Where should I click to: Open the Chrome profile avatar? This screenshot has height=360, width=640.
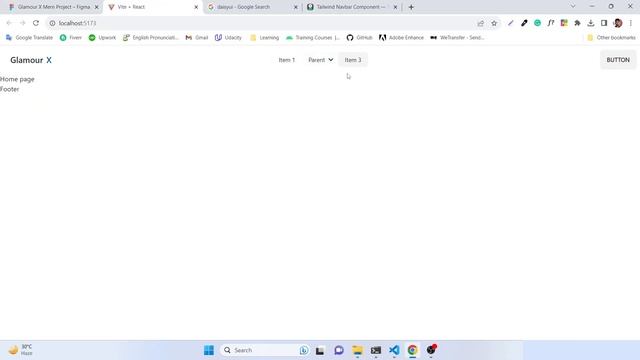click(618, 23)
